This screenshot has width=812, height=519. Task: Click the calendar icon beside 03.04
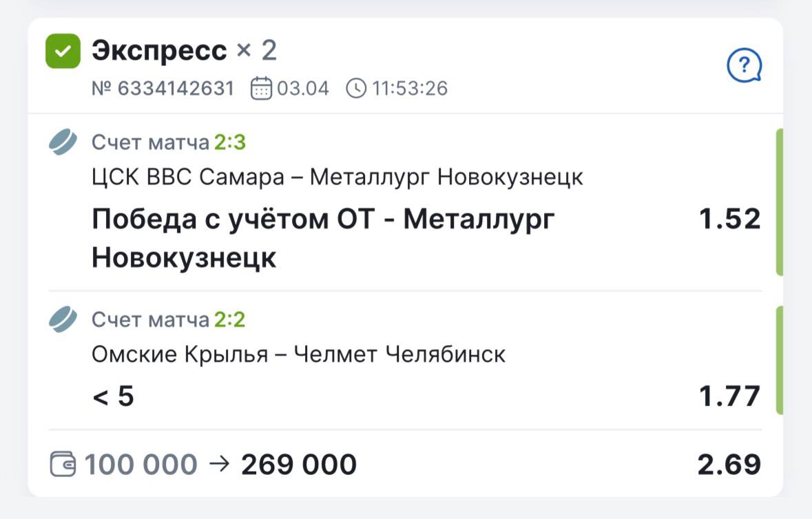pos(261,89)
